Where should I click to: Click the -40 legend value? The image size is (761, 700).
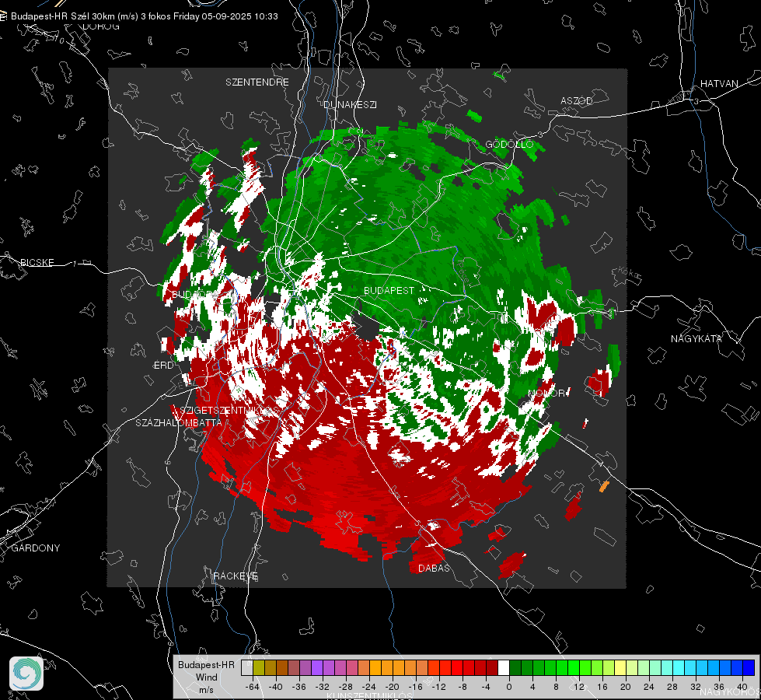coord(276,687)
